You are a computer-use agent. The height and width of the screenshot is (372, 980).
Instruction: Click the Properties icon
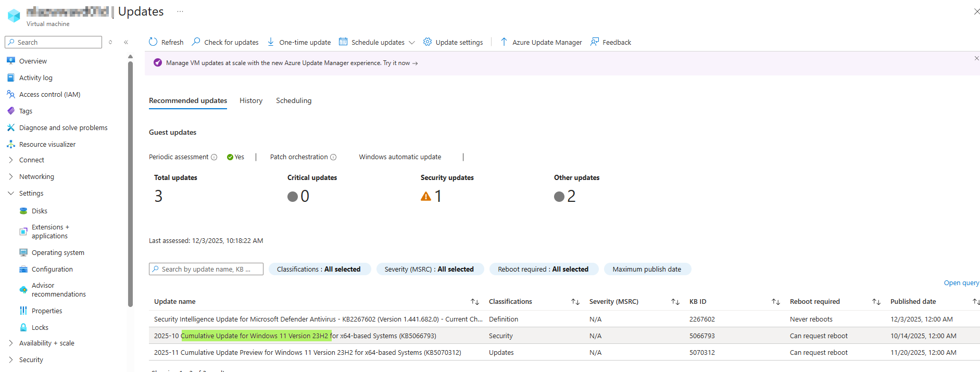click(23, 311)
